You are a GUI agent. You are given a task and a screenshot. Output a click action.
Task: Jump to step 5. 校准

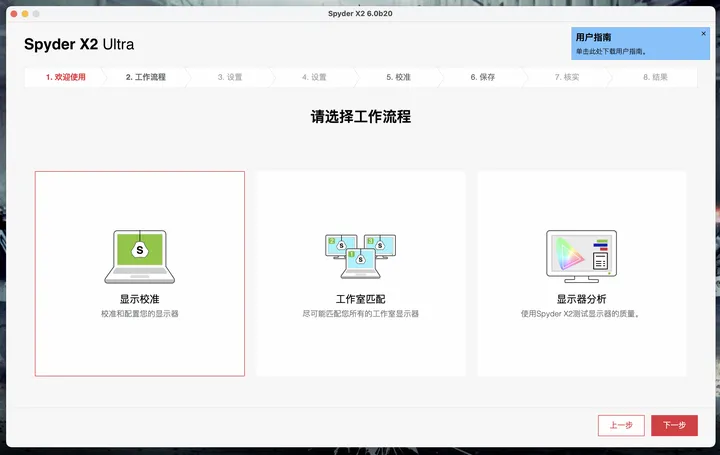(399, 77)
